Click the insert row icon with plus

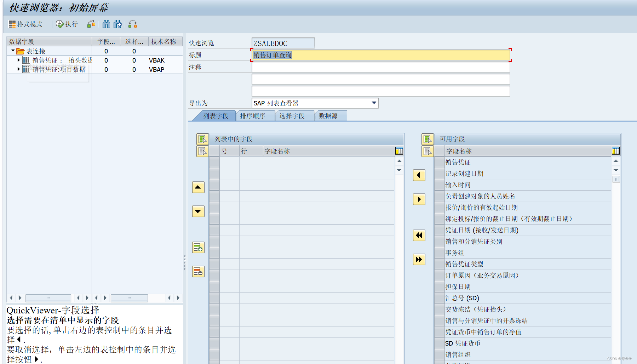(x=198, y=247)
